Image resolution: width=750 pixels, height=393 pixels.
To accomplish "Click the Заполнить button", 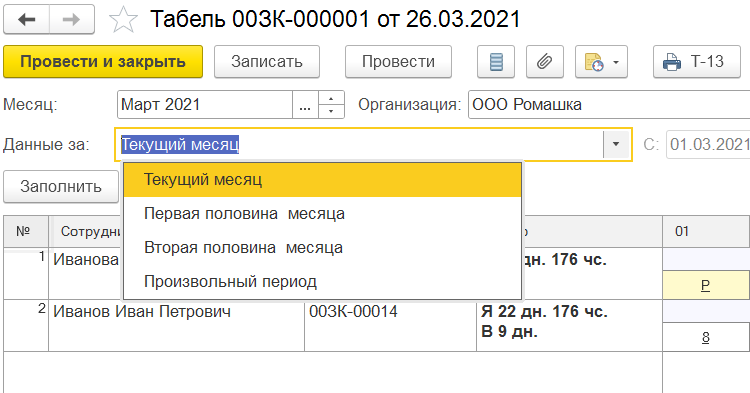I will pyautogui.click(x=61, y=186).
